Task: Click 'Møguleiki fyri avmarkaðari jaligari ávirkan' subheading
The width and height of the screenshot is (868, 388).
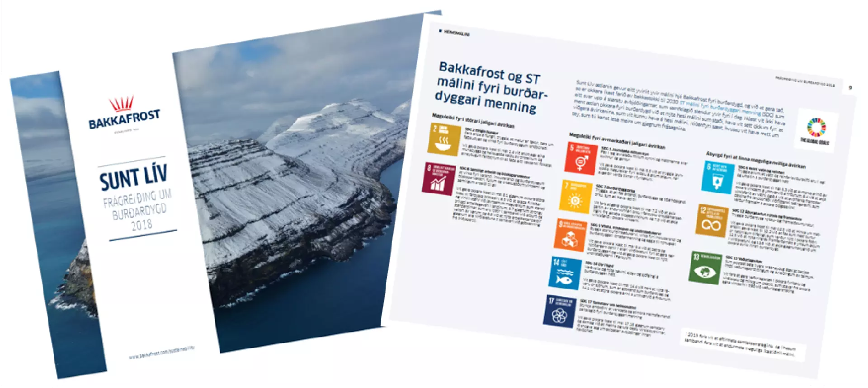Action: pos(617,141)
